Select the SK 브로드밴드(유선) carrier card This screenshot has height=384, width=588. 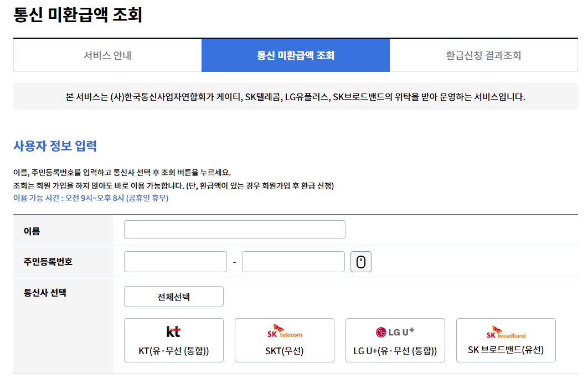pyautogui.click(x=506, y=340)
